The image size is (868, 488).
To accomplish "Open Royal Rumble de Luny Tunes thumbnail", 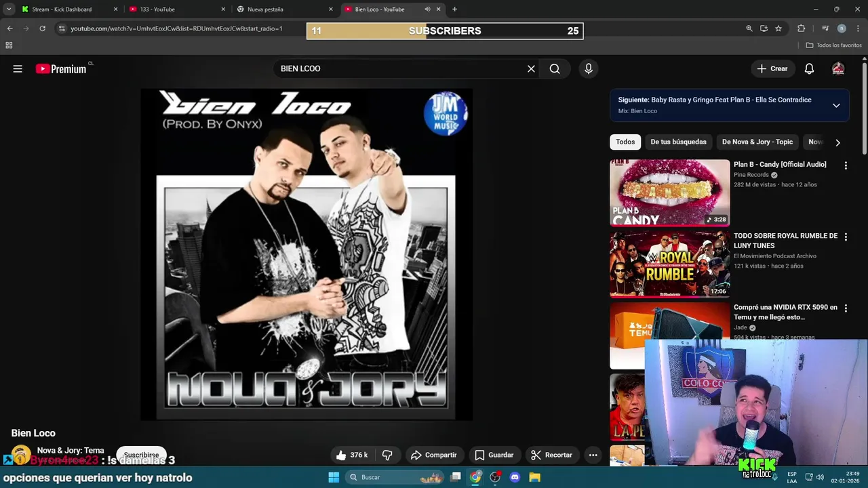I will click(669, 264).
